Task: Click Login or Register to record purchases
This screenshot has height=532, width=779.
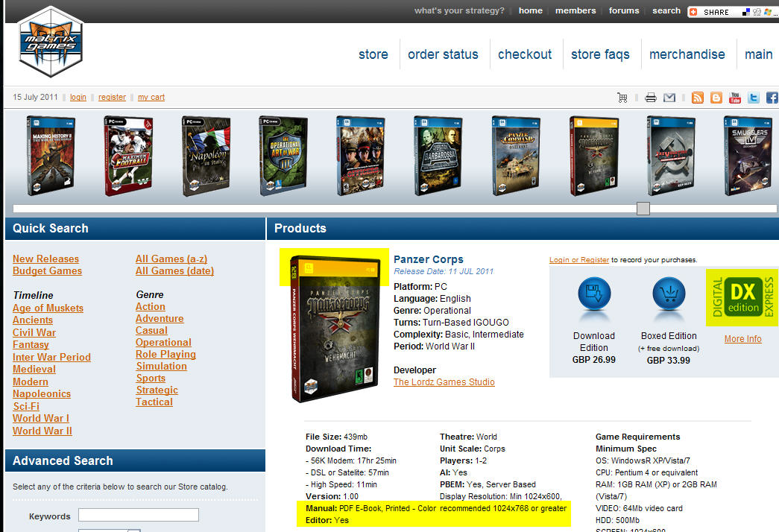Action: (578, 260)
